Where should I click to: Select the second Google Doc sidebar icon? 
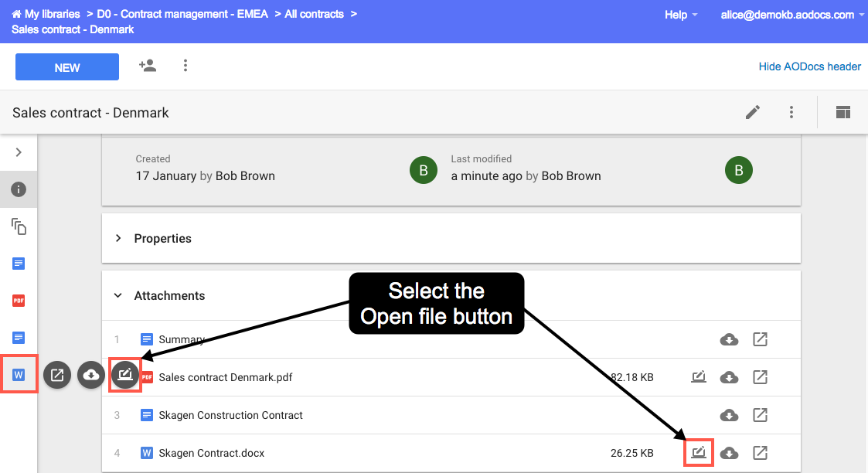click(19, 338)
